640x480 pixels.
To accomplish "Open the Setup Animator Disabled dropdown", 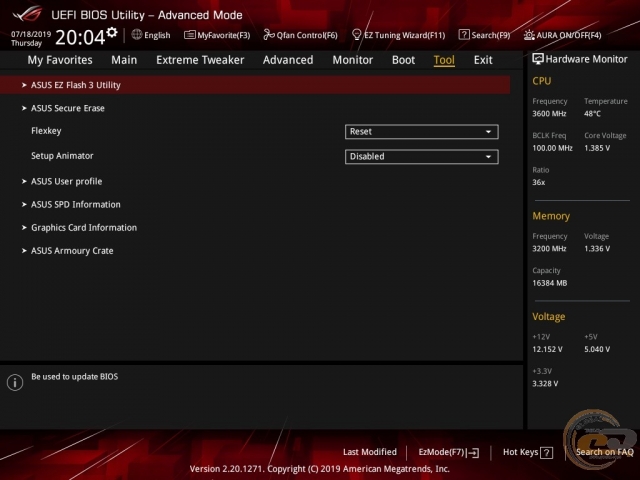I will pyautogui.click(x=422, y=157).
